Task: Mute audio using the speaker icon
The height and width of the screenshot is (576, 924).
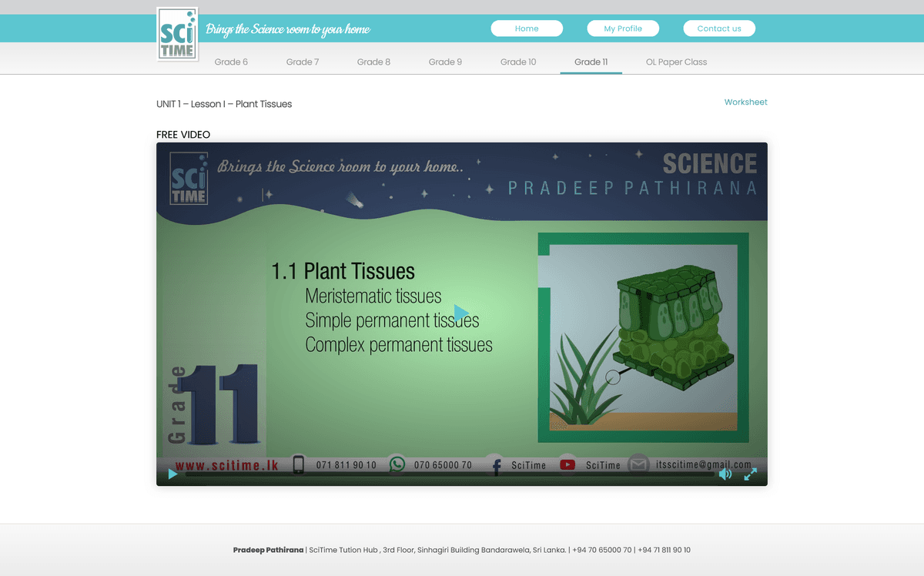Action: click(725, 474)
